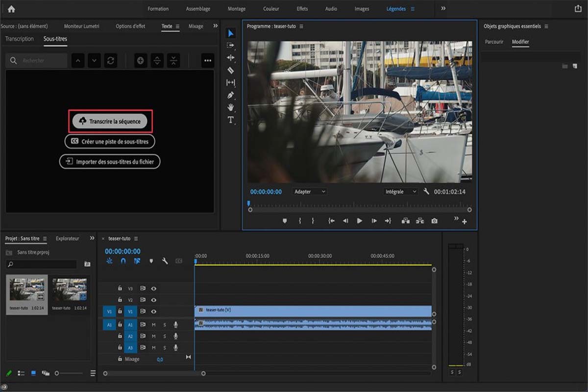Viewport: 588px width, 392px height.
Task: Open the Montage workspace
Action: [237, 9]
